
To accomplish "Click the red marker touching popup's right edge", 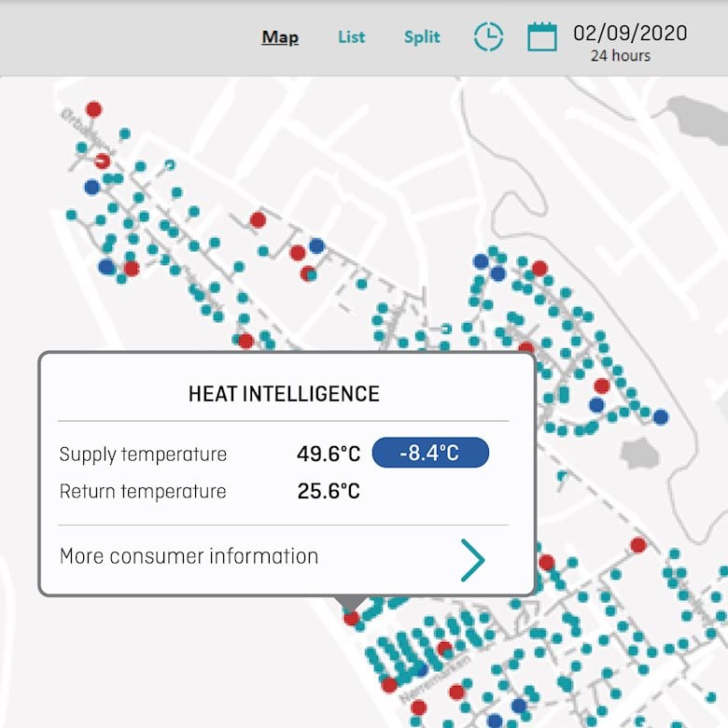I will click(x=546, y=563).
